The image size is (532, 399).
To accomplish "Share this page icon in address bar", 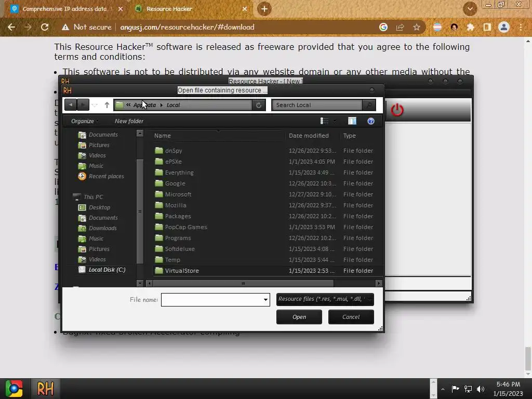I will point(400,27).
